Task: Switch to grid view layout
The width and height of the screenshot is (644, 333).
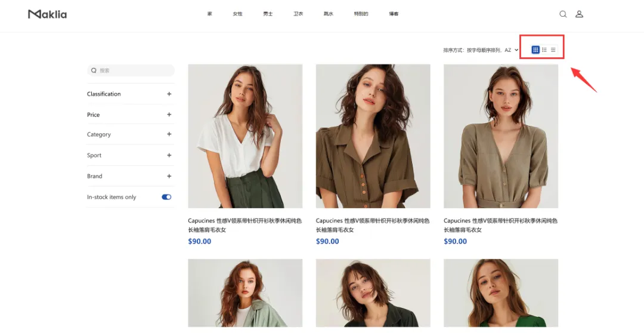Action: [x=535, y=50]
